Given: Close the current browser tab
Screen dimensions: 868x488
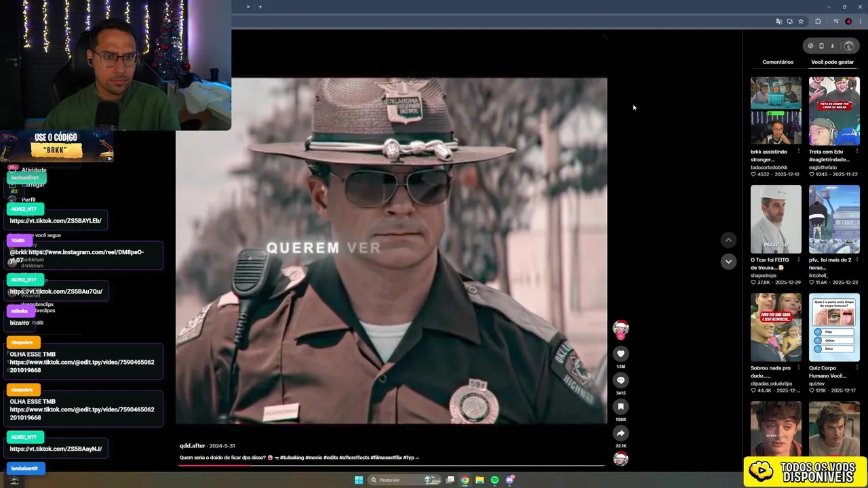Looking at the screenshot, I should tap(248, 7).
